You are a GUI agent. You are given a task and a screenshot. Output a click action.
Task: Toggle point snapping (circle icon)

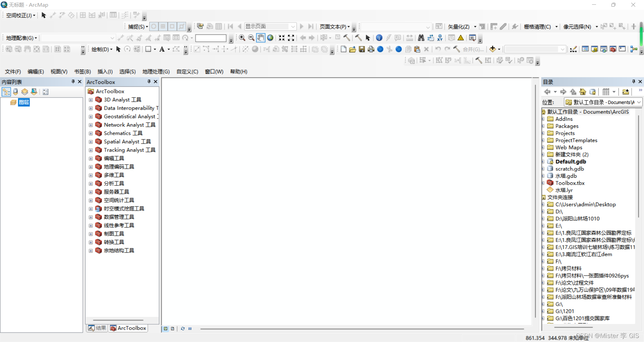[x=154, y=26]
